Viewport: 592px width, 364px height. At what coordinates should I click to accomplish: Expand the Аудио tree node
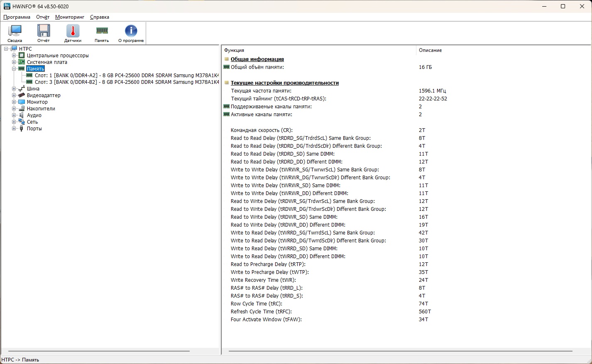click(14, 115)
